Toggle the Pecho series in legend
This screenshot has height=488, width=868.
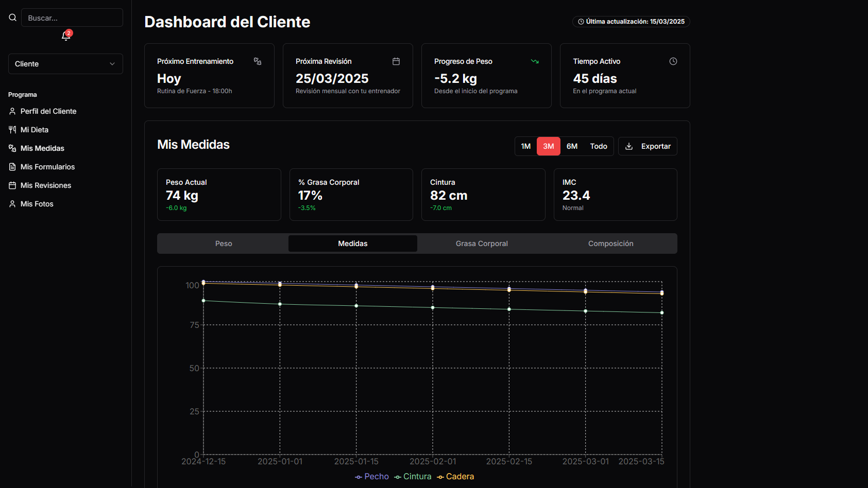pos(372,477)
